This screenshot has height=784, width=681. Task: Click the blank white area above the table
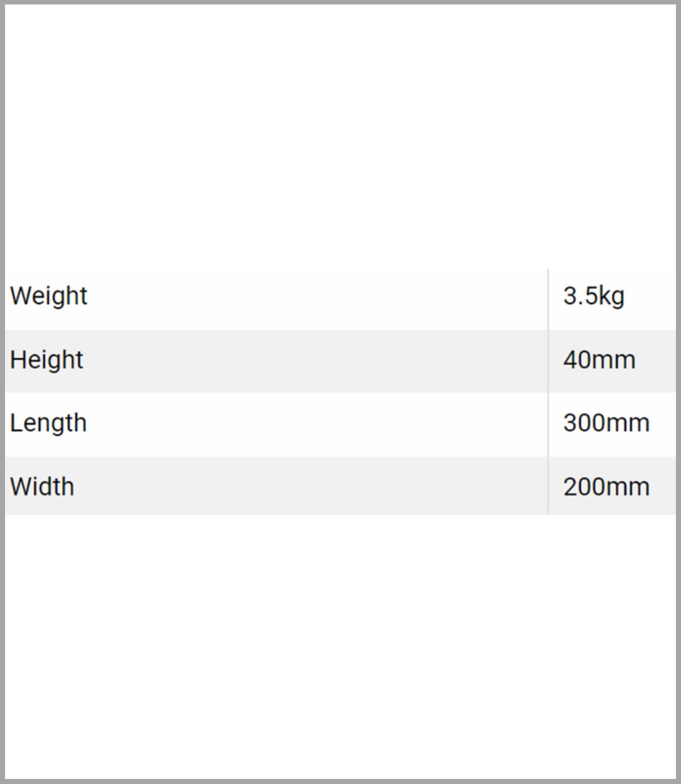(x=340, y=134)
